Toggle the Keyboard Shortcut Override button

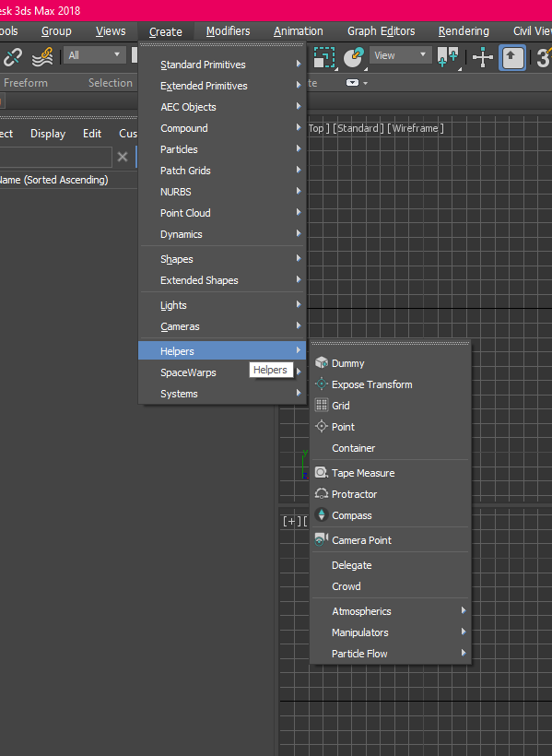point(512,57)
